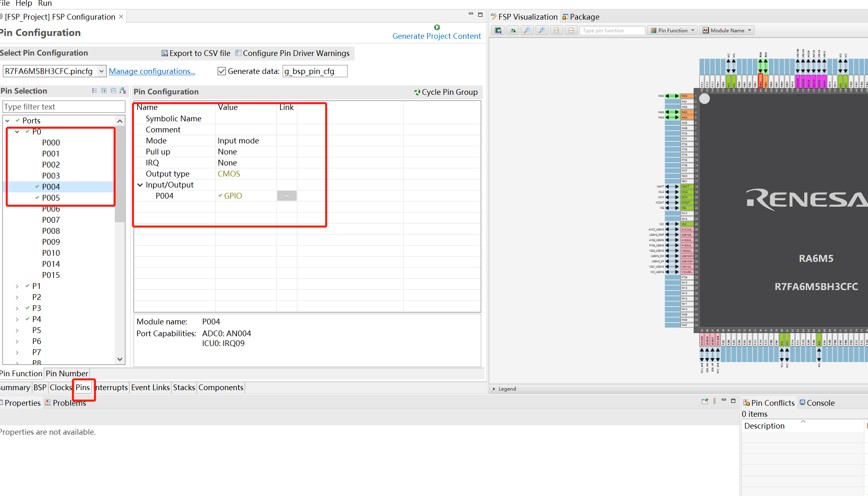Open the Module Name labeling dropdown
Viewport: 868px width, 496px height.
pyautogui.click(x=727, y=31)
